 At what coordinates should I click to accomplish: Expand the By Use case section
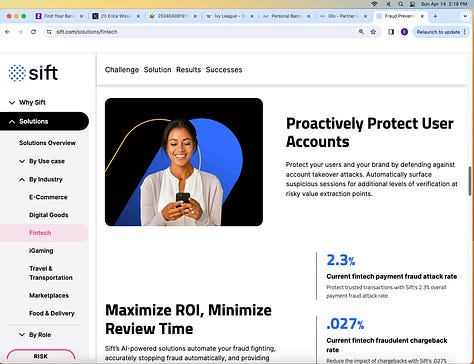[42, 161]
